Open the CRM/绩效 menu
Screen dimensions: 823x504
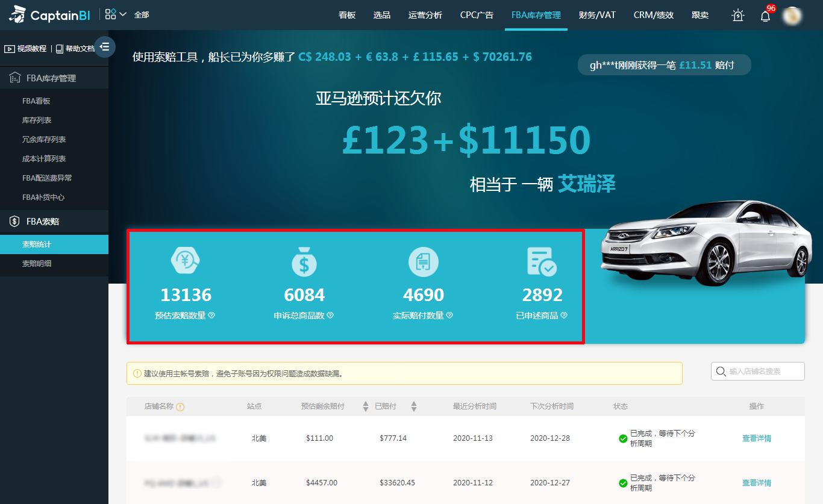click(654, 15)
